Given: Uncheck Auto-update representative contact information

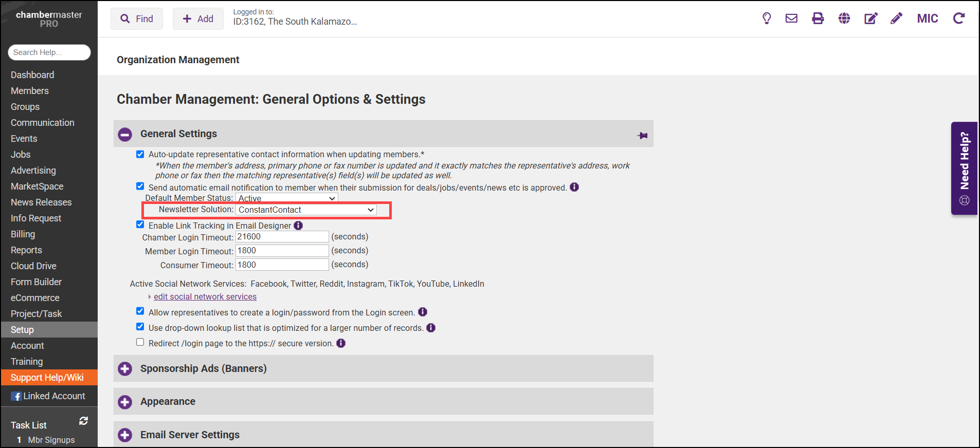Looking at the screenshot, I should (140, 154).
